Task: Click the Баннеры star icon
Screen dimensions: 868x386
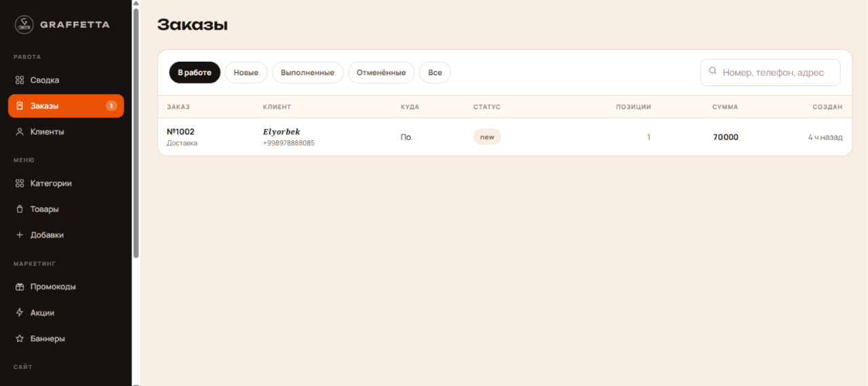Action: (20, 339)
